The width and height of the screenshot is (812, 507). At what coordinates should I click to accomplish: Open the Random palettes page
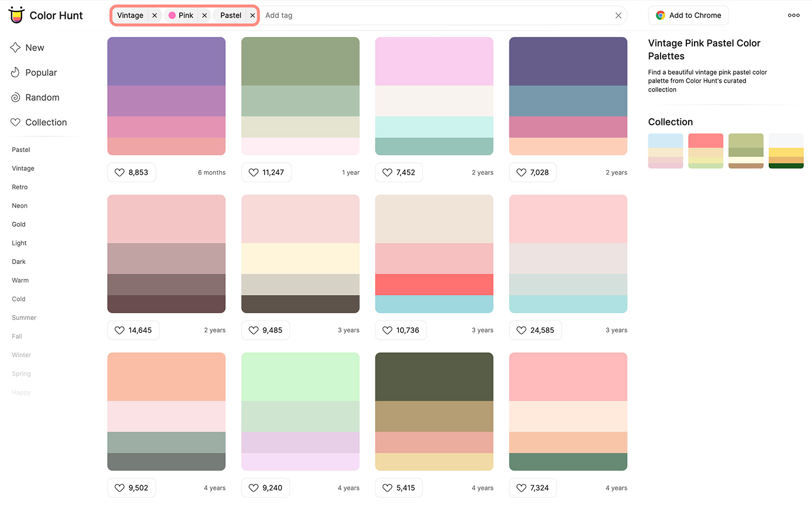35,97
